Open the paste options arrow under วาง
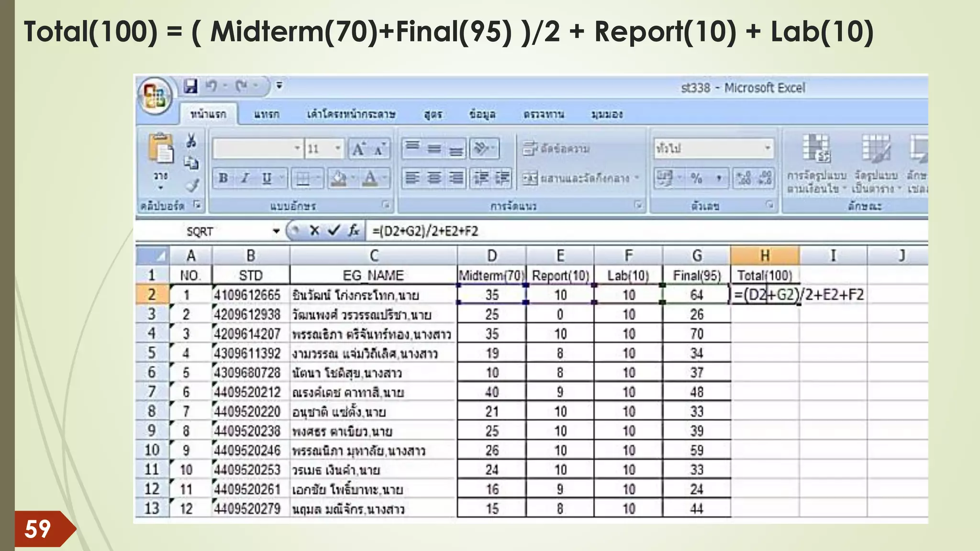 tap(160, 188)
